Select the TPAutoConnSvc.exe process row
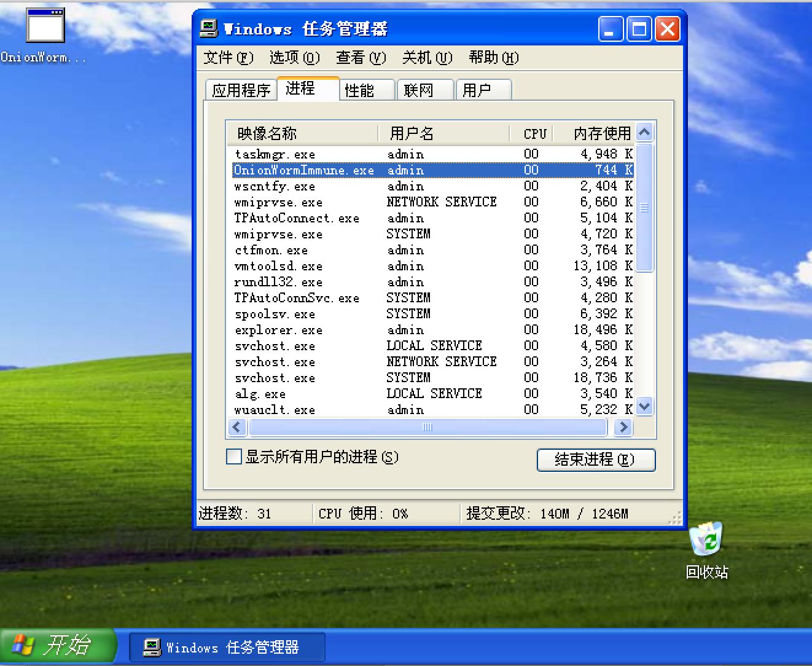The image size is (812, 666). [x=432, y=298]
